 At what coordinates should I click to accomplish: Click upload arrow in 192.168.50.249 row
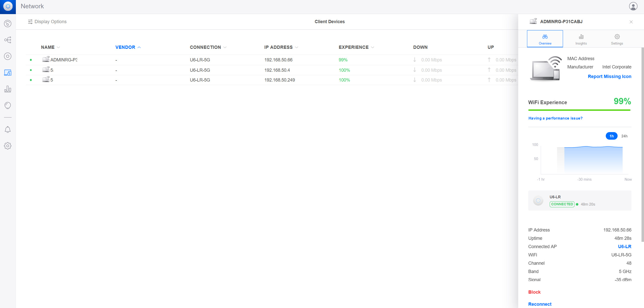point(489,80)
